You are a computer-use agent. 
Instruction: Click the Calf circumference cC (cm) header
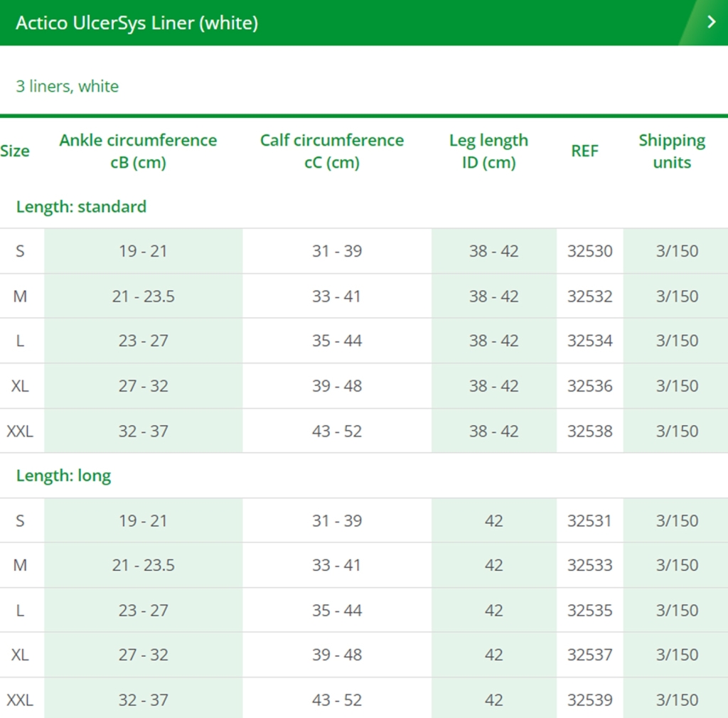point(332,151)
